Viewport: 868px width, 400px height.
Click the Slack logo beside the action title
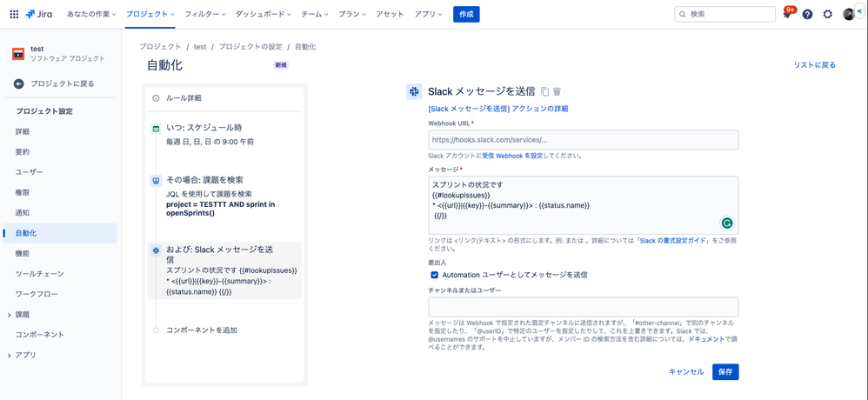(414, 91)
